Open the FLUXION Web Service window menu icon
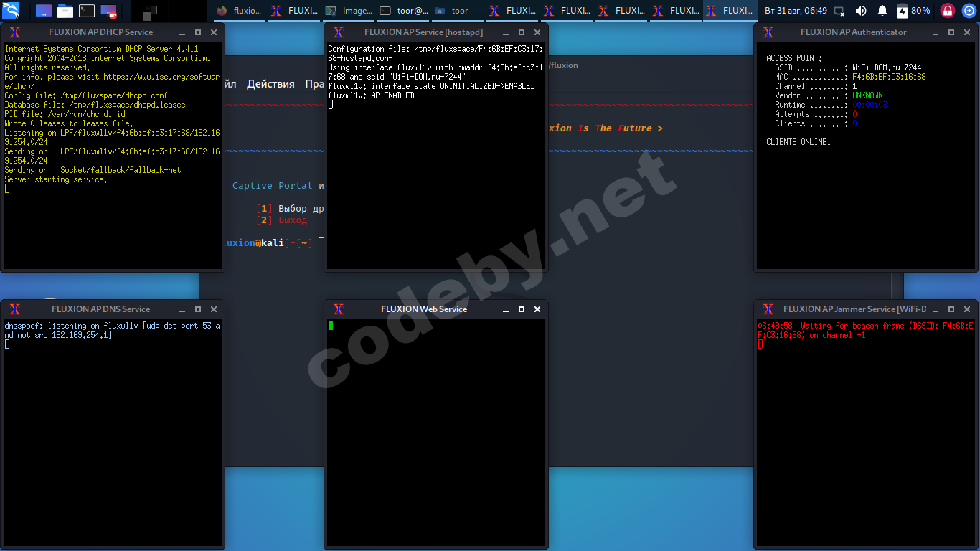 coord(339,309)
